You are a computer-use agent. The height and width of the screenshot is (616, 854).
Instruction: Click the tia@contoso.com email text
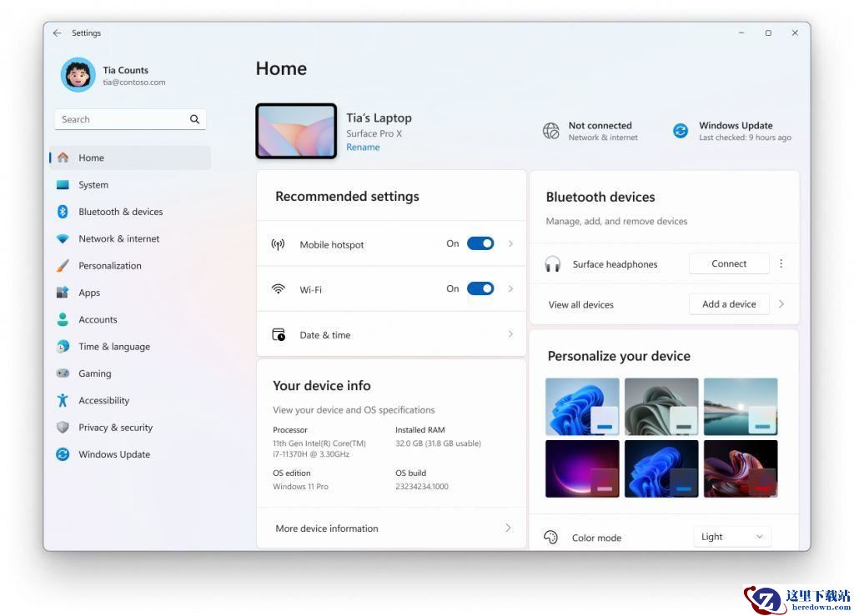pos(134,83)
